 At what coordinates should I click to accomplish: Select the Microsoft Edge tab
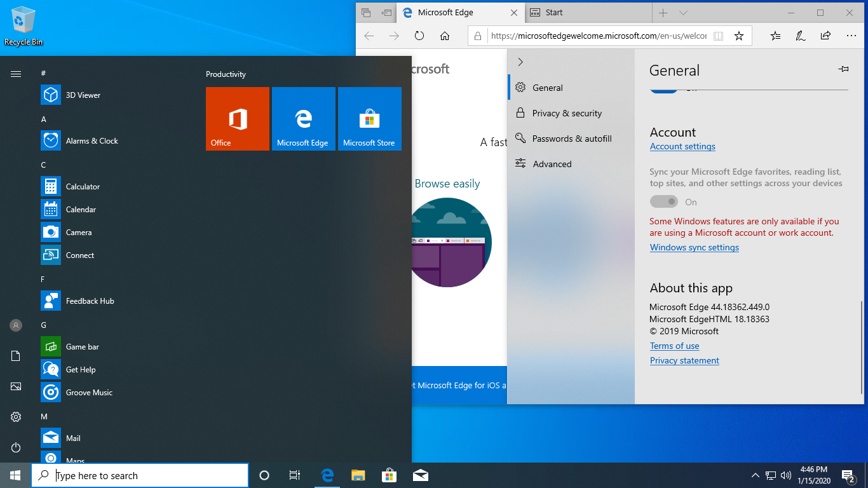(461, 13)
